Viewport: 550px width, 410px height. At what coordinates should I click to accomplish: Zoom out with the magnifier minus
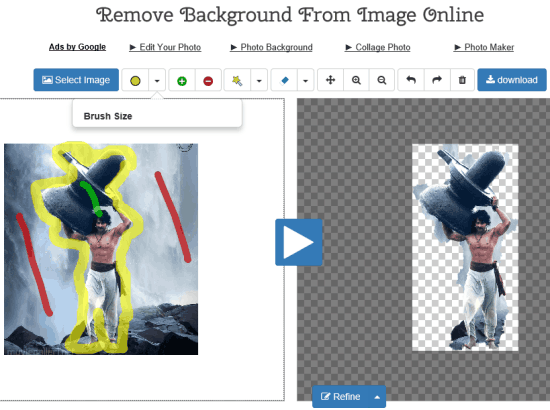coord(382,80)
